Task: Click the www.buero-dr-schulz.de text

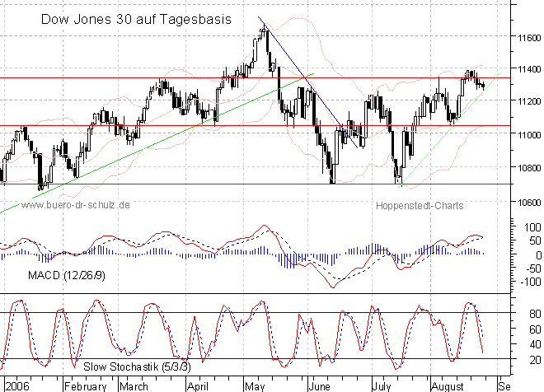Action: click(x=76, y=205)
